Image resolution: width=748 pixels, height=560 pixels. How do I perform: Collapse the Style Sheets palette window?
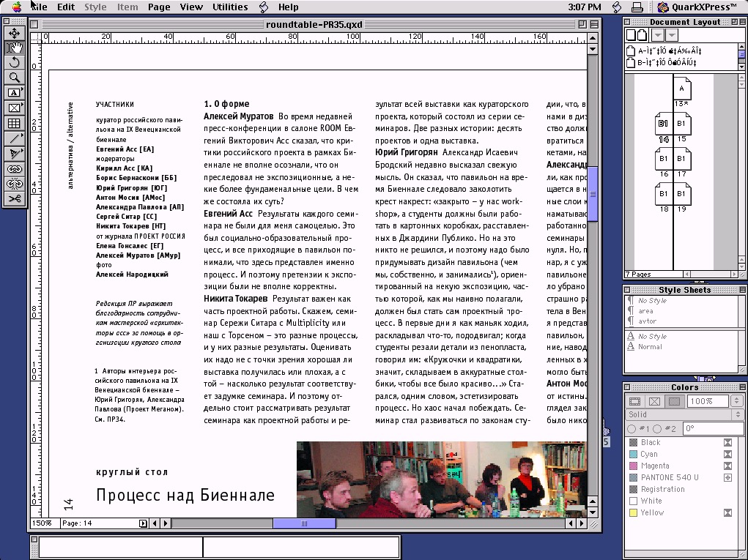point(743,290)
